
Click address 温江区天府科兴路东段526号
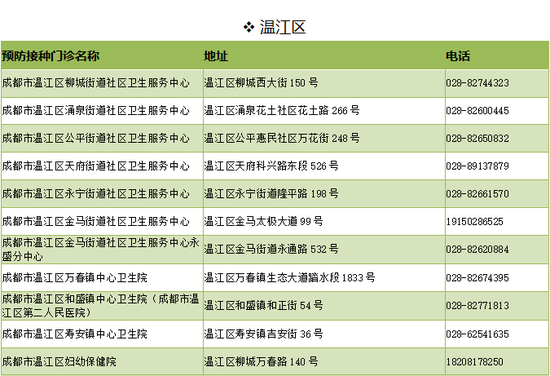point(271,166)
